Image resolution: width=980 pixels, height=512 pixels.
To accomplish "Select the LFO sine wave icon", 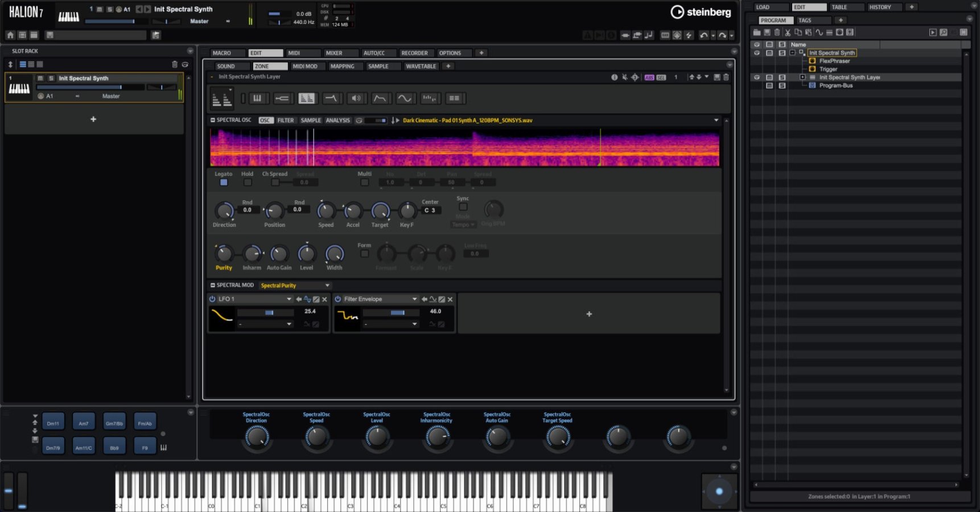I will click(x=405, y=98).
